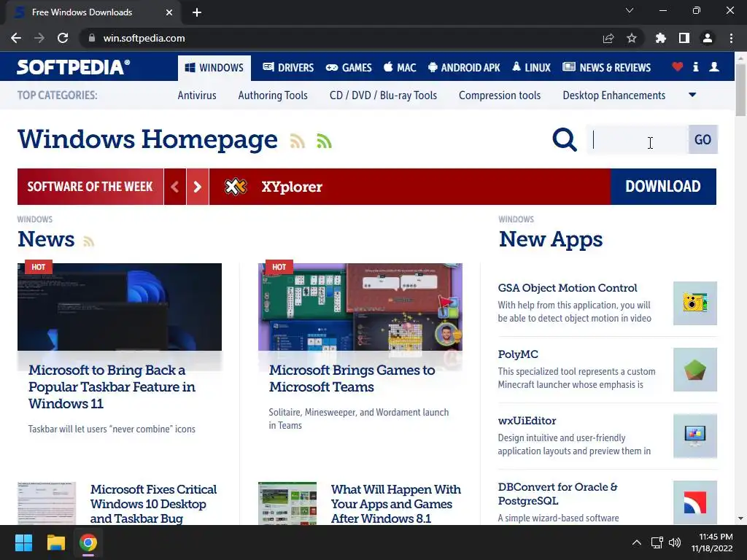View site information lock icon

(x=92, y=38)
